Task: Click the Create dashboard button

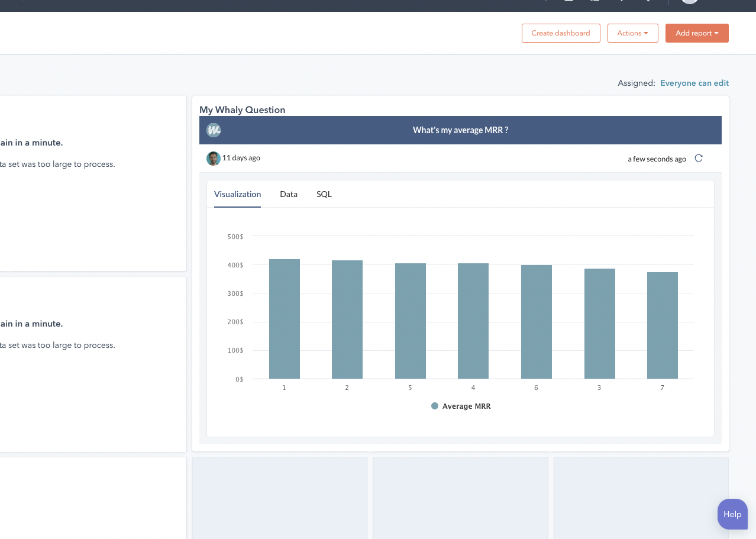Action: 560,33
